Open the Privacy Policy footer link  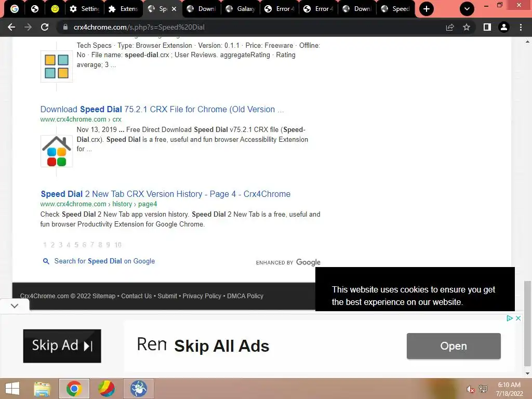[202, 296]
